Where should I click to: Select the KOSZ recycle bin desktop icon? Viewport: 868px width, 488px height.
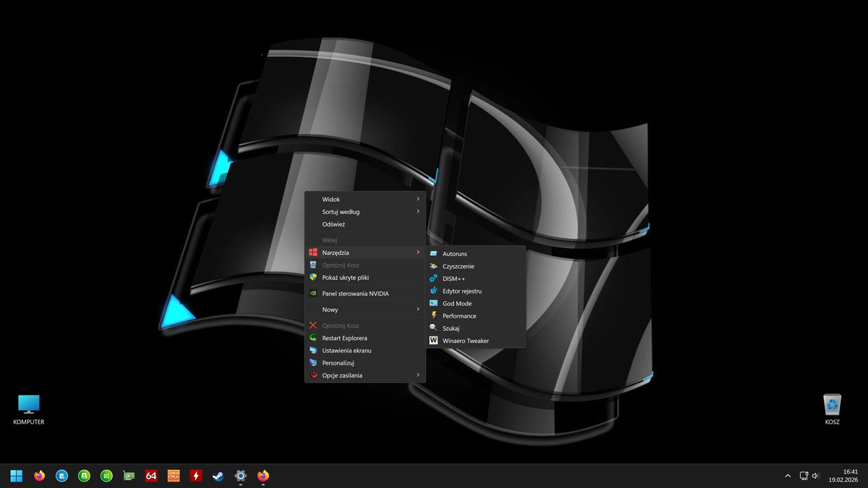tap(832, 409)
